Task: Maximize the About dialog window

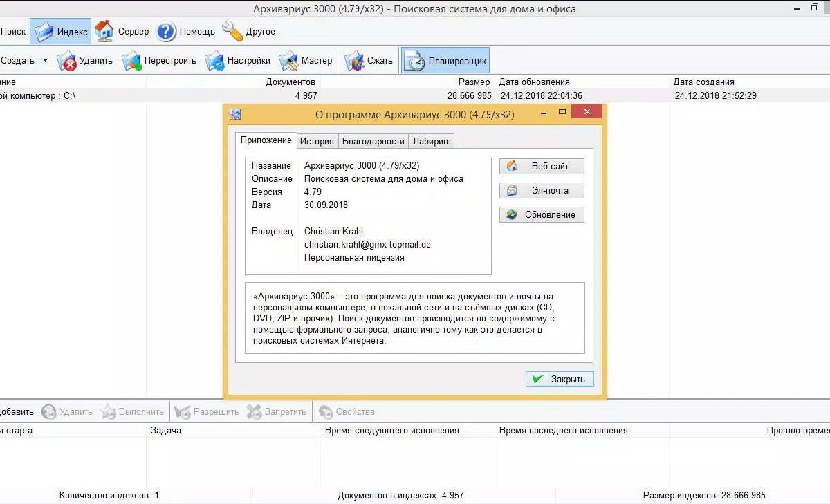Action: pos(562,112)
